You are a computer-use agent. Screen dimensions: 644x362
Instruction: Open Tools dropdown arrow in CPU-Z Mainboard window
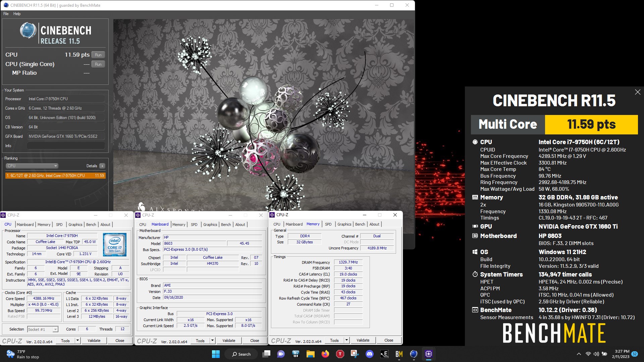212,341
